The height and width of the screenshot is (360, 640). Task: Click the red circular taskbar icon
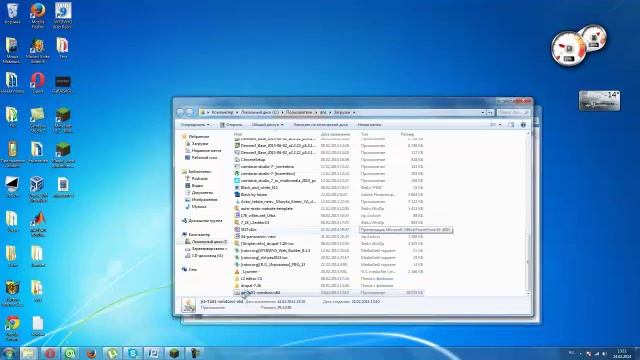(x=50, y=353)
